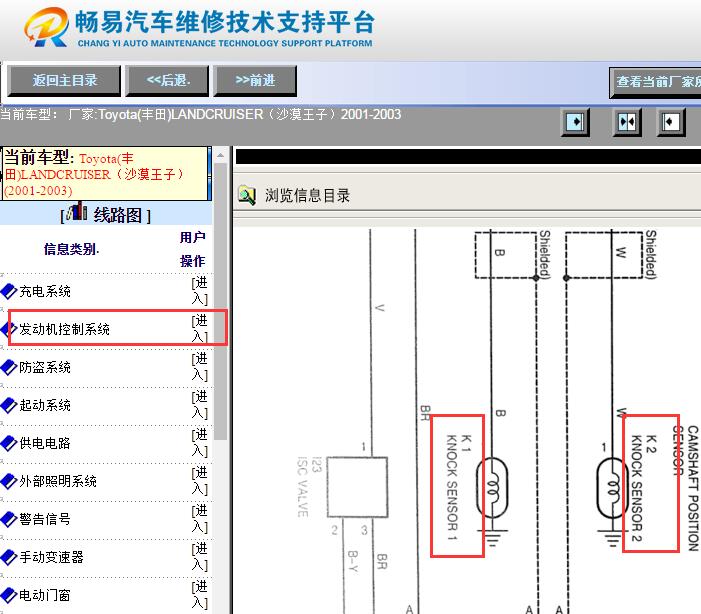The width and height of the screenshot is (701, 614).
Task: Go forward with the >>前进 button
Action: pyautogui.click(x=255, y=80)
